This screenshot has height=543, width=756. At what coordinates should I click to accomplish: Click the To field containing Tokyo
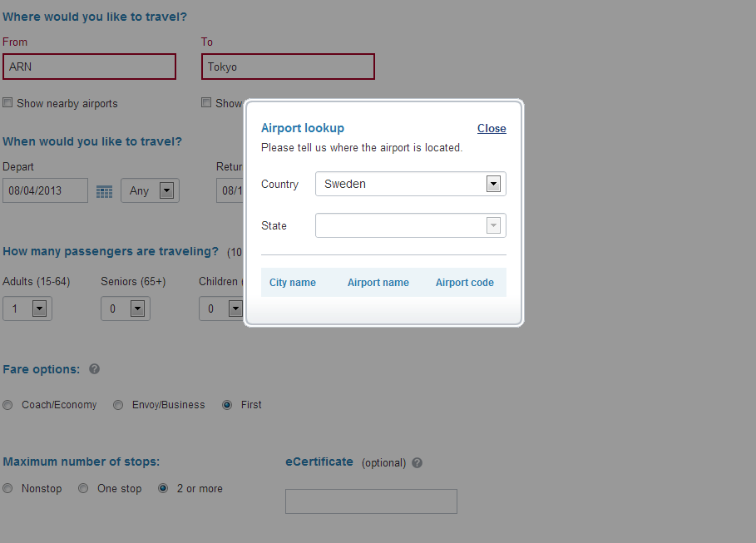[x=288, y=67]
